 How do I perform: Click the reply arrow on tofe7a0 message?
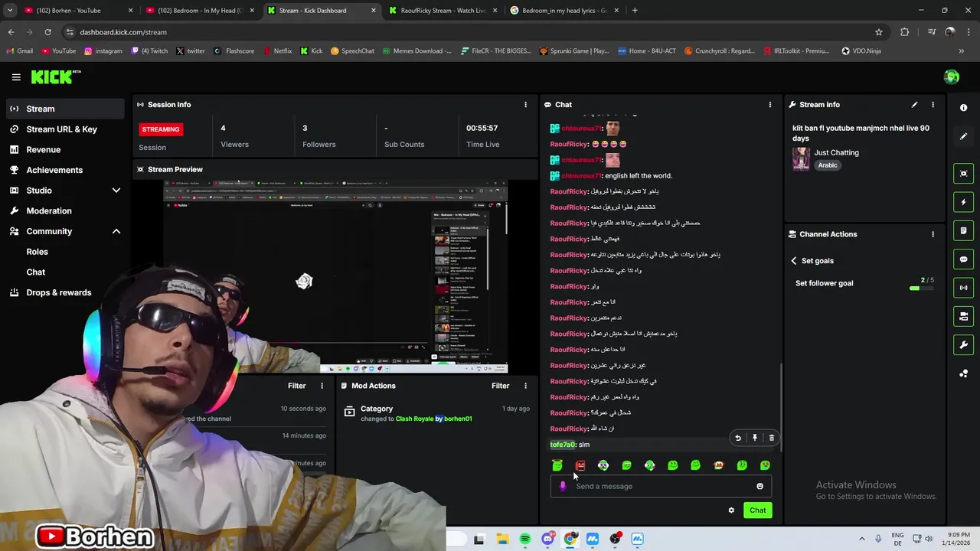738,438
